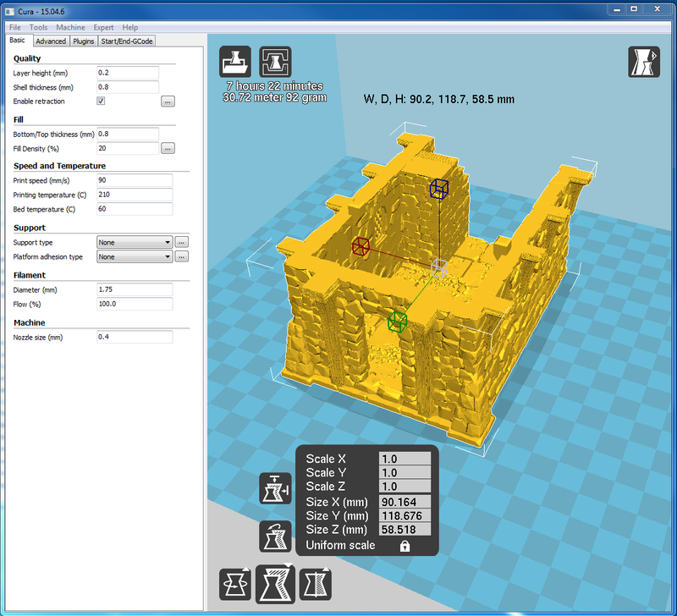Toggle the Enable retraction checkbox
677x616 pixels.
click(x=101, y=101)
